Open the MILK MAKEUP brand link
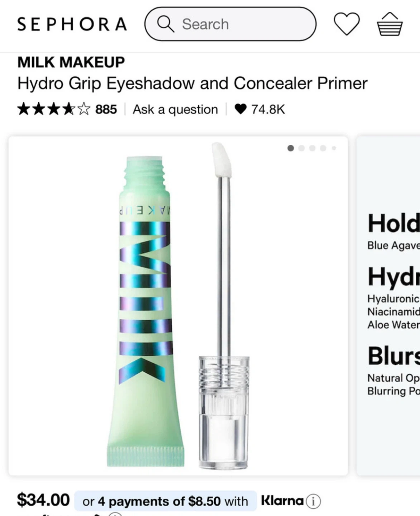 coord(71,62)
